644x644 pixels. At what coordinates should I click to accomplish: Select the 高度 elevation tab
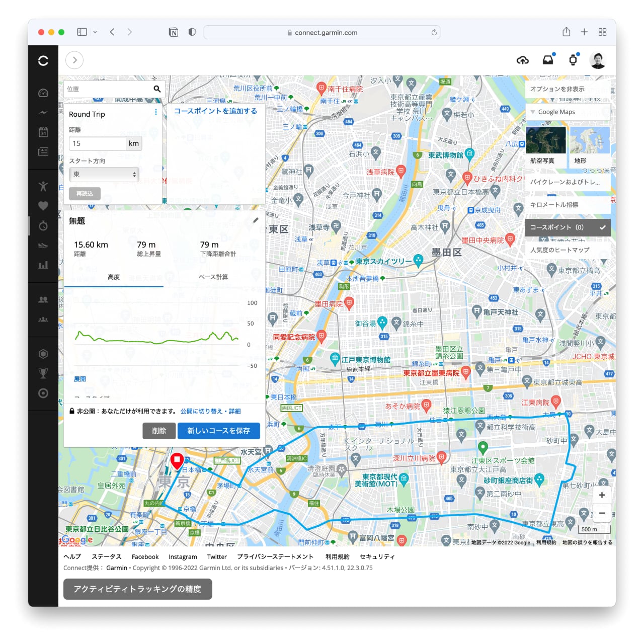114,277
